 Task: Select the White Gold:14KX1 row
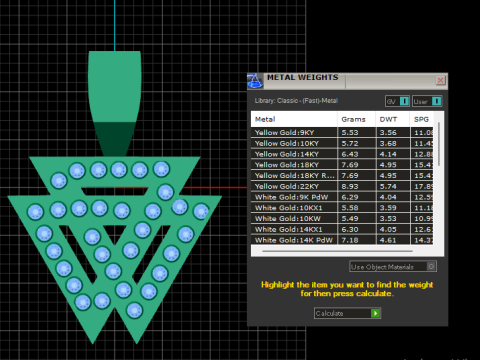pyautogui.click(x=342, y=229)
